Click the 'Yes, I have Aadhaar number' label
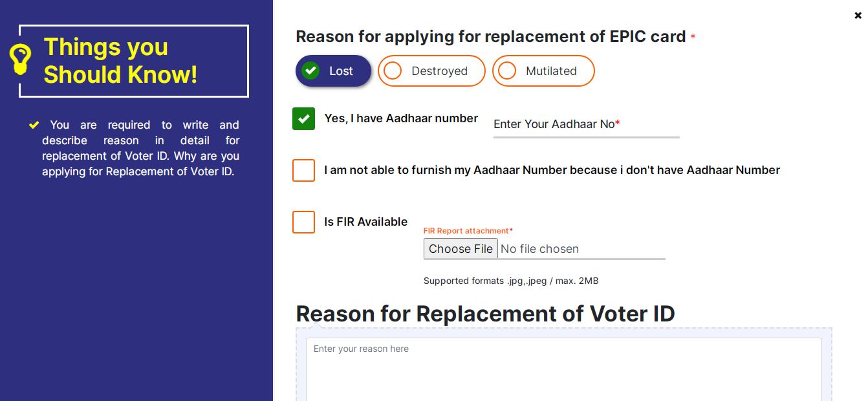868x401 pixels. 401,118
